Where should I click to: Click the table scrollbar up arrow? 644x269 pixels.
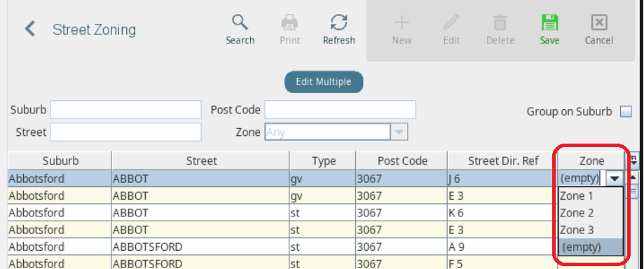(633, 177)
